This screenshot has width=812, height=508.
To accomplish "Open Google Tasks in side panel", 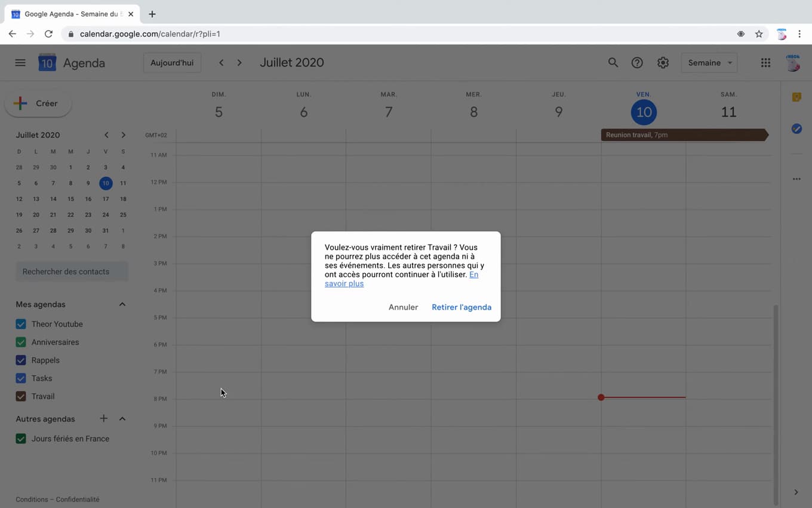I will click(x=796, y=128).
